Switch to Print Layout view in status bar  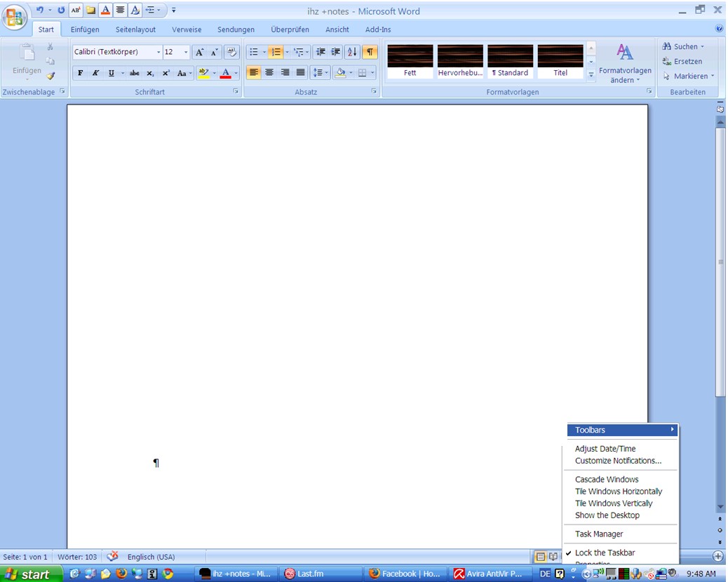[x=540, y=556]
